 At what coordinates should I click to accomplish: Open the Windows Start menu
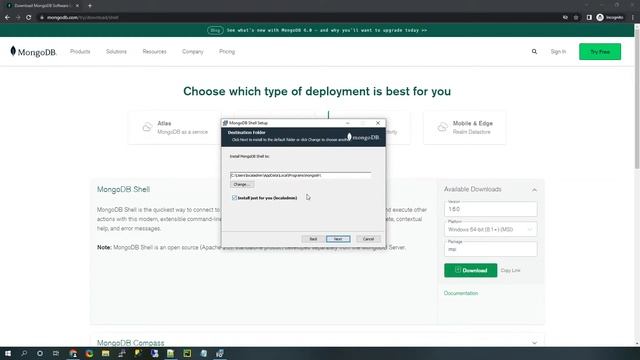coord(8,353)
